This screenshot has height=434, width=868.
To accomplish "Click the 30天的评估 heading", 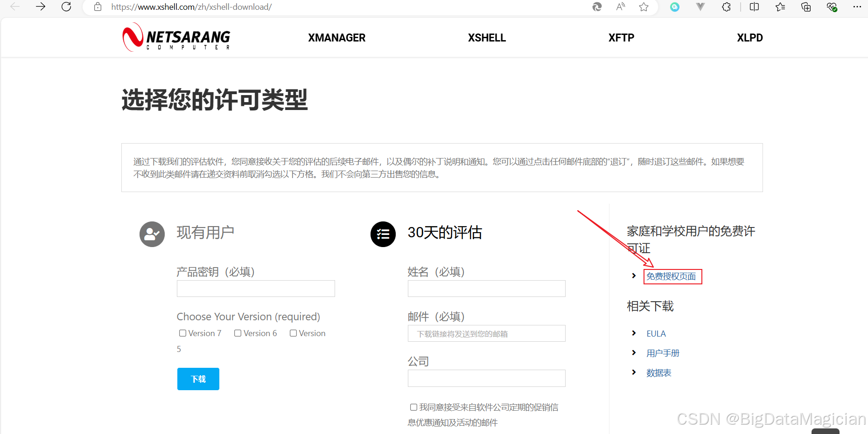I will point(445,232).
